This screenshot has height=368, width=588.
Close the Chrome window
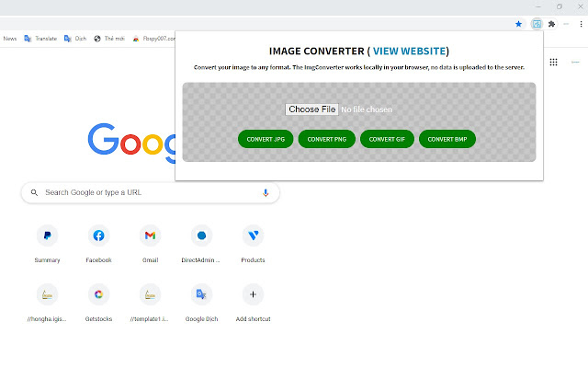[580, 6]
